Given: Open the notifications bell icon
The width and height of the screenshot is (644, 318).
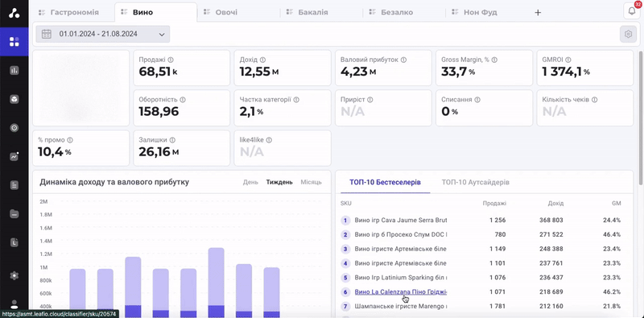Looking at the screenshot, I should (x=632, y=10).
